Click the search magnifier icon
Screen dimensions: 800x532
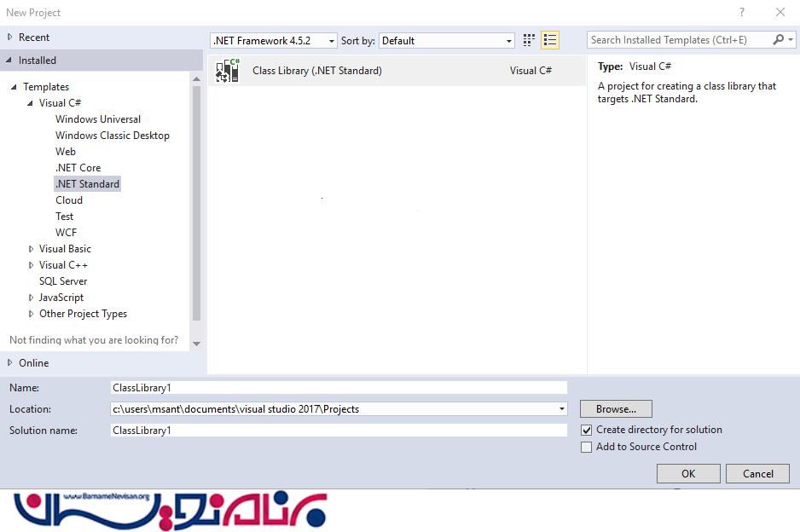click(x=778, y=40)
